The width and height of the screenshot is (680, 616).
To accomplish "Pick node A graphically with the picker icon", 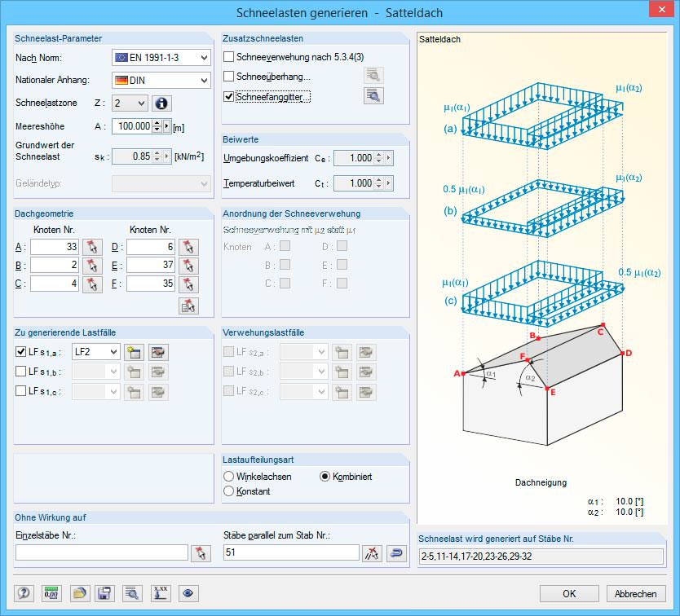I will pos(92,247).
